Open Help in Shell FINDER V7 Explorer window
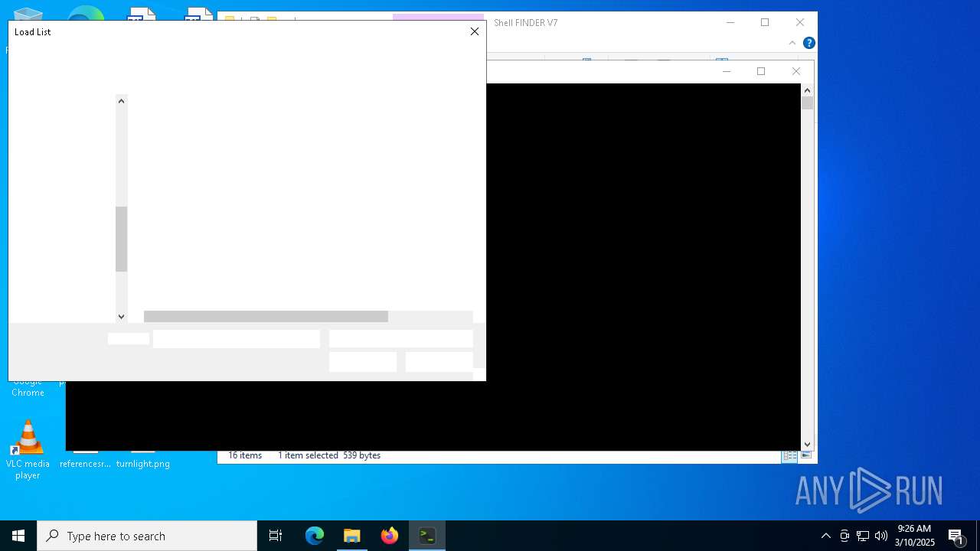Viewport: 980px width, 551px height. 808,43
